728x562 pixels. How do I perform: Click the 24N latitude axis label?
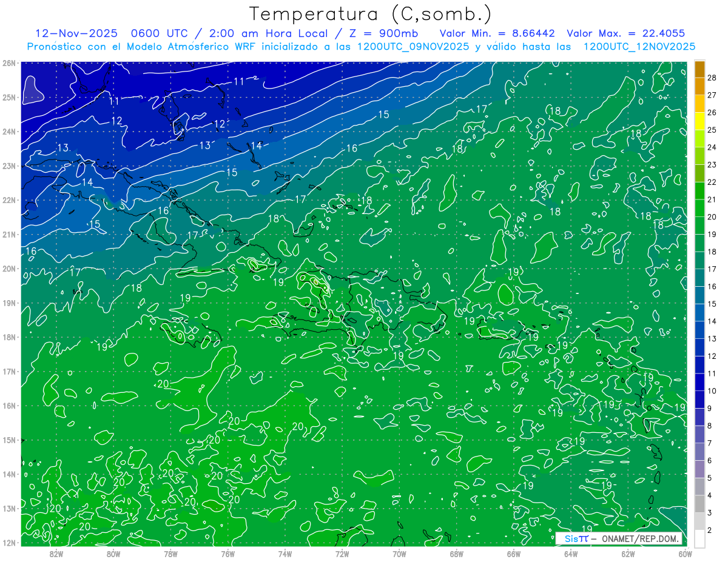[8, 132]
